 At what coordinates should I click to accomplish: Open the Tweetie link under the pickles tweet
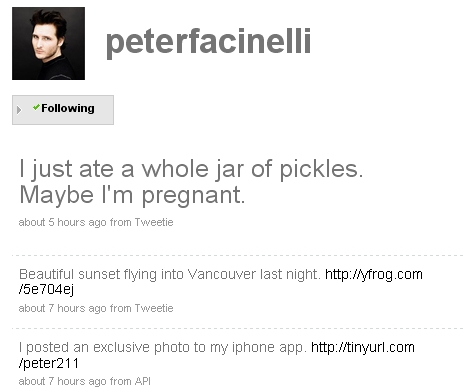tap(154, 222)
